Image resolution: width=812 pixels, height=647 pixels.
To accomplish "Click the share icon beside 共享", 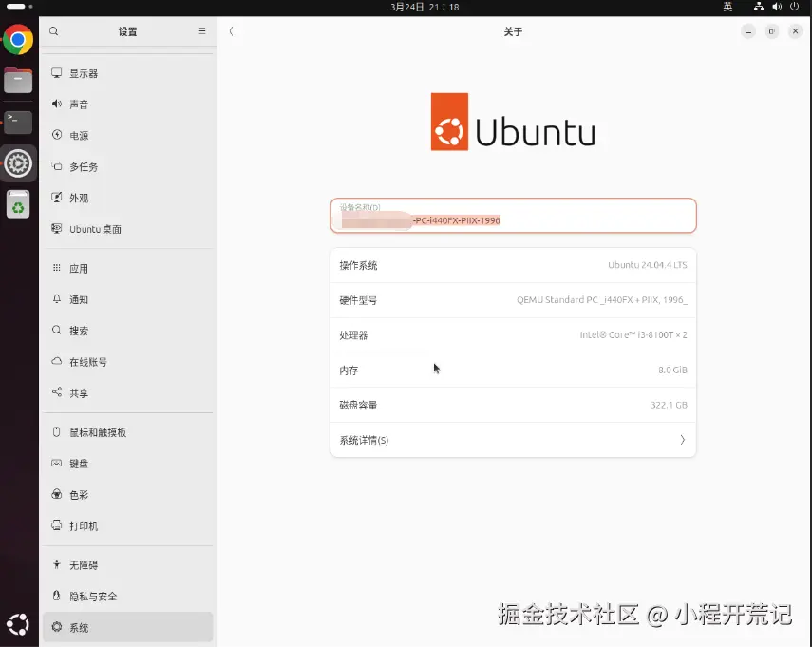I will coord(56,392).
